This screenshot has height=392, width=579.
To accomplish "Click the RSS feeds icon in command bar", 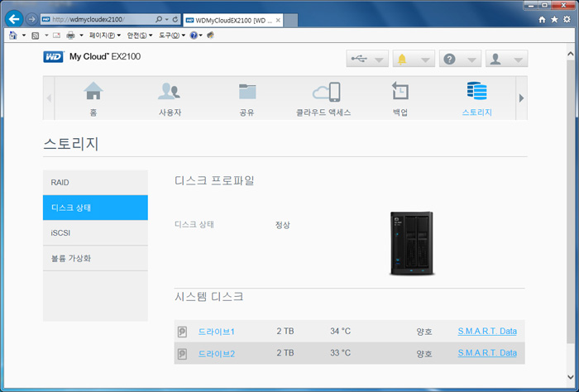I will coord(36,36).
